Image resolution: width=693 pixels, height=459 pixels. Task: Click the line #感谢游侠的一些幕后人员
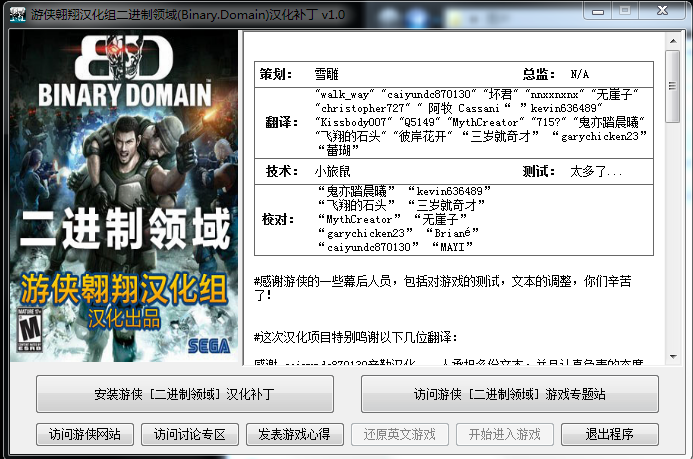pos(442,288)
